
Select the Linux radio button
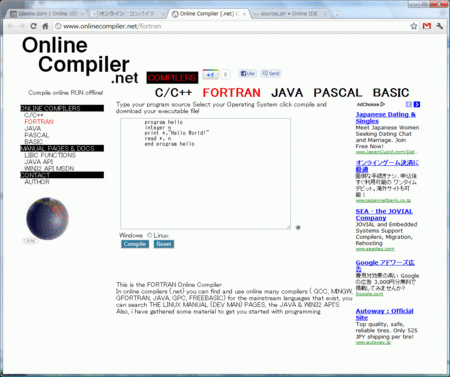150,235
